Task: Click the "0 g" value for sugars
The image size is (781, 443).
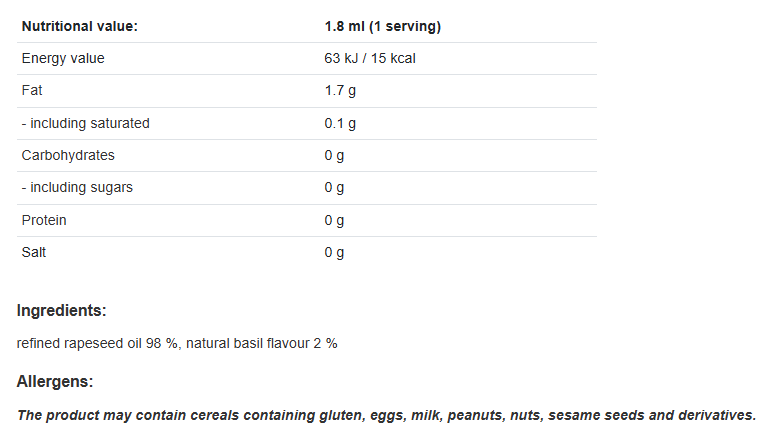Action: [334, 187]
